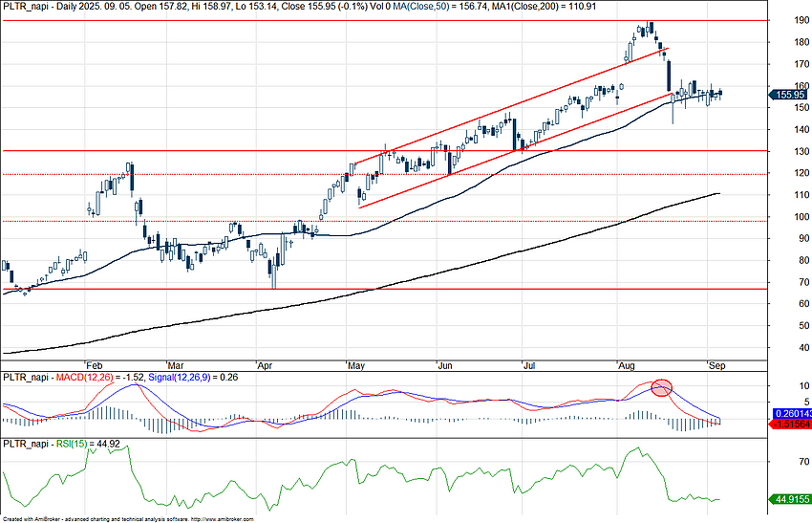Click the Created with AmiBroker footer text
The image size is (812, 523).
128,519
